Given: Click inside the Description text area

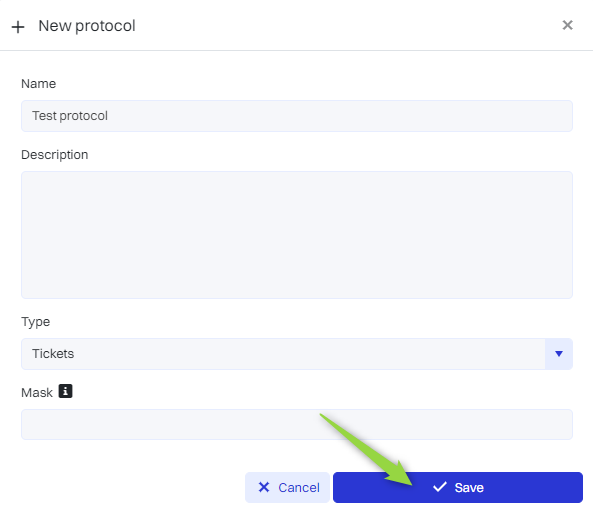Looking at the screenshot, I should [x=297, y=235].
